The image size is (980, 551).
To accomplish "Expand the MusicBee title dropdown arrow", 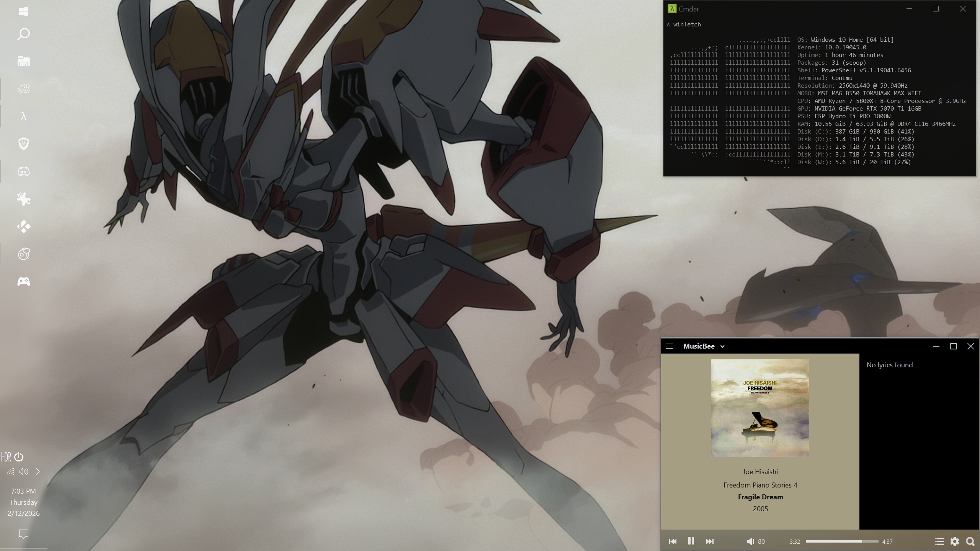I will tap(722, 347).
